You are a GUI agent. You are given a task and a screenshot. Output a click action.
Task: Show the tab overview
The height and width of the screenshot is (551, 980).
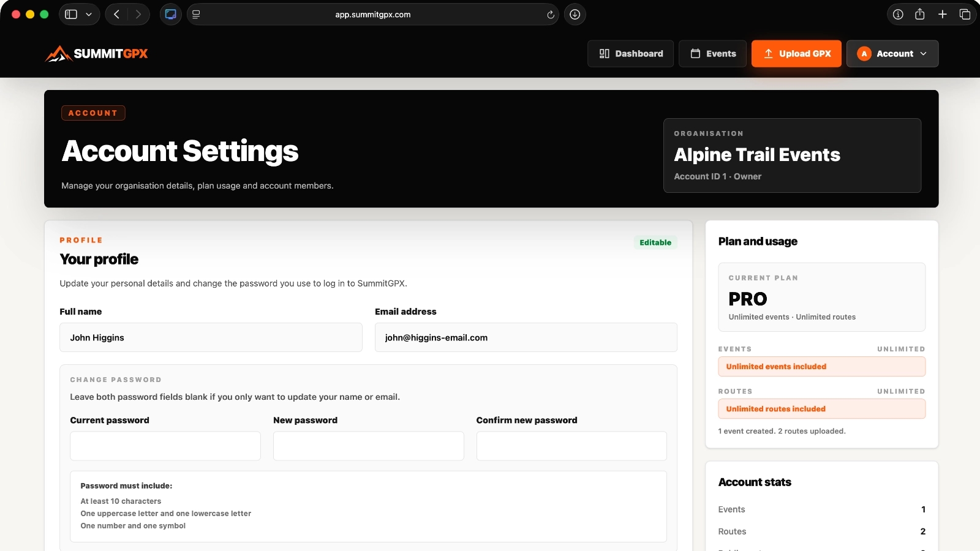[x=965, y=14]
